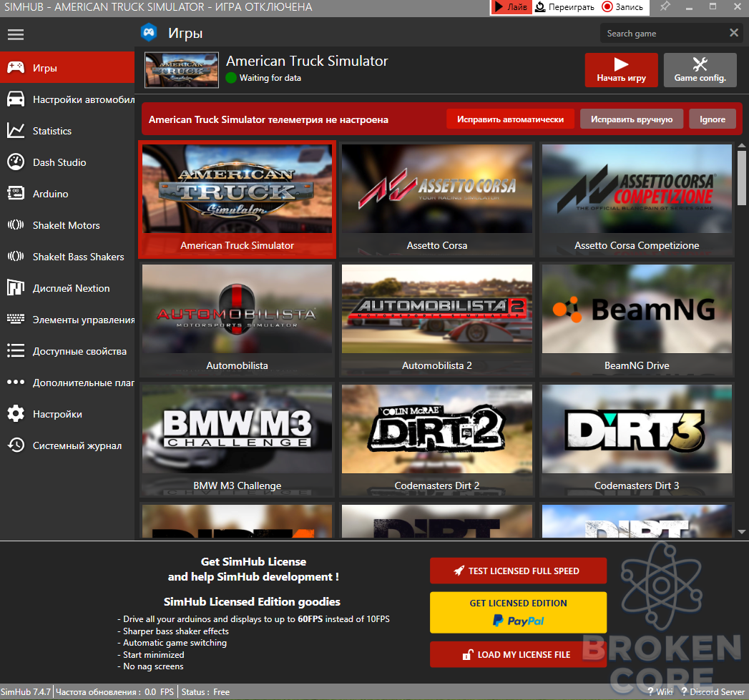Click keyboard icon for Элементы управления
Image resolution: width=749 pixels, height=700 pixels.
pyautogui.click(x=16, y=319)
